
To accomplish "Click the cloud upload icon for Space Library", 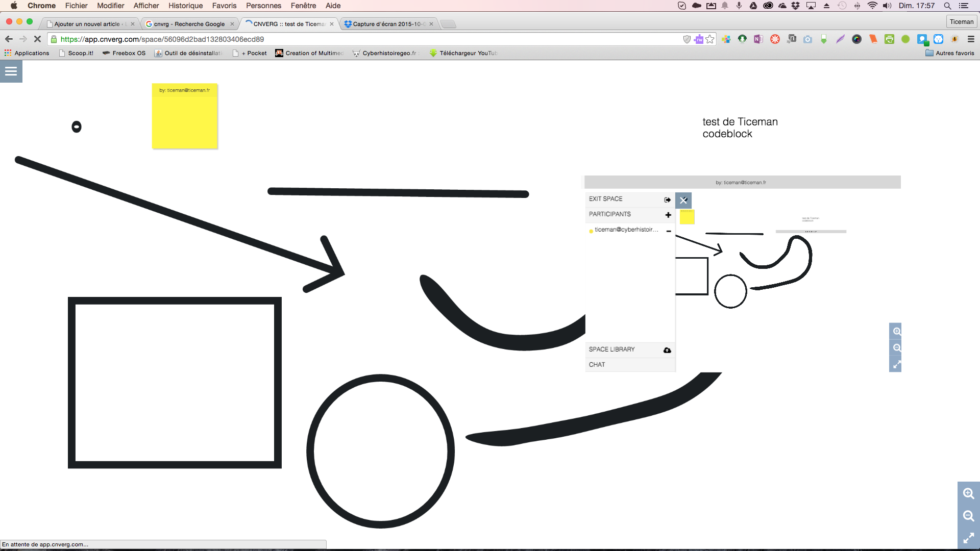I will coord(667,350).
